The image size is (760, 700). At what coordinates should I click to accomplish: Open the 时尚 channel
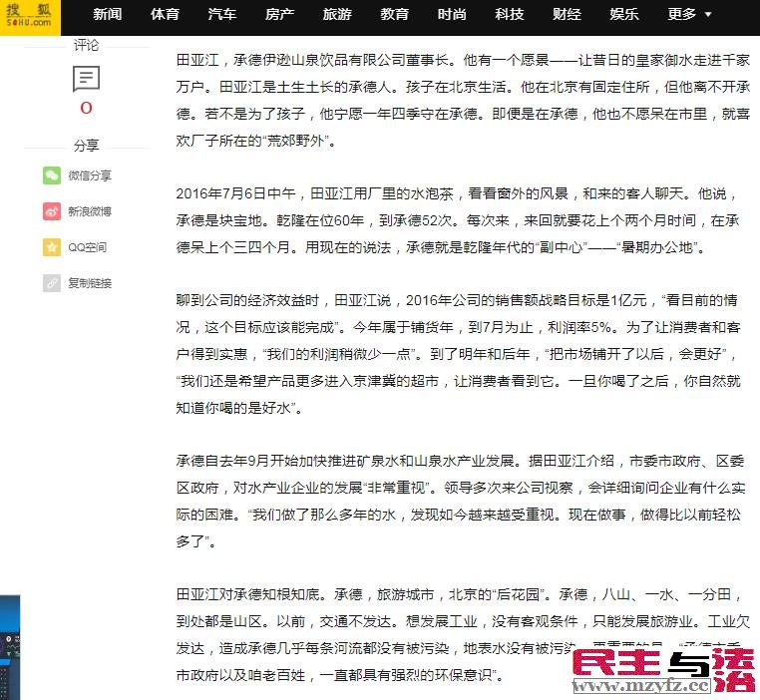point(452,15)
